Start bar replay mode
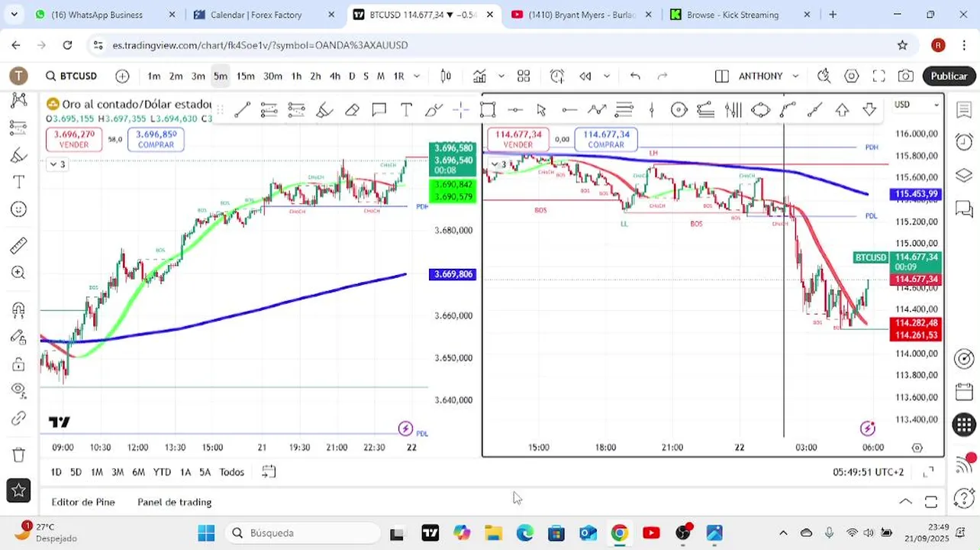 585,76
